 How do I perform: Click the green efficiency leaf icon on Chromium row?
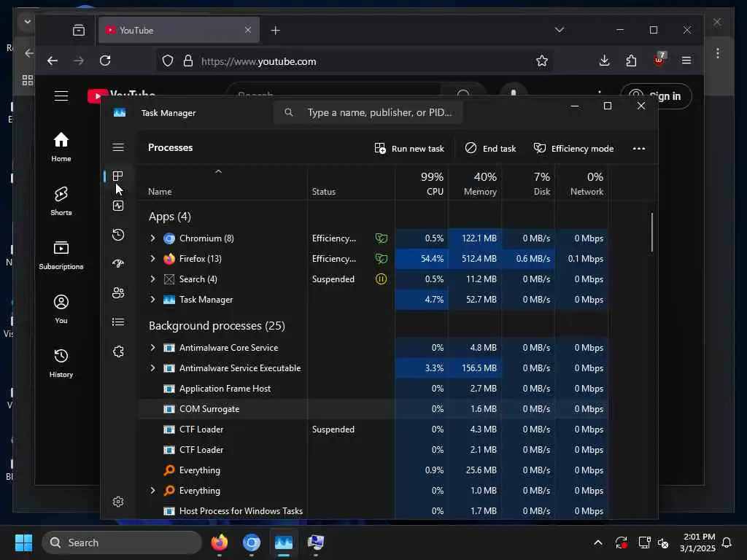(381, 238)
